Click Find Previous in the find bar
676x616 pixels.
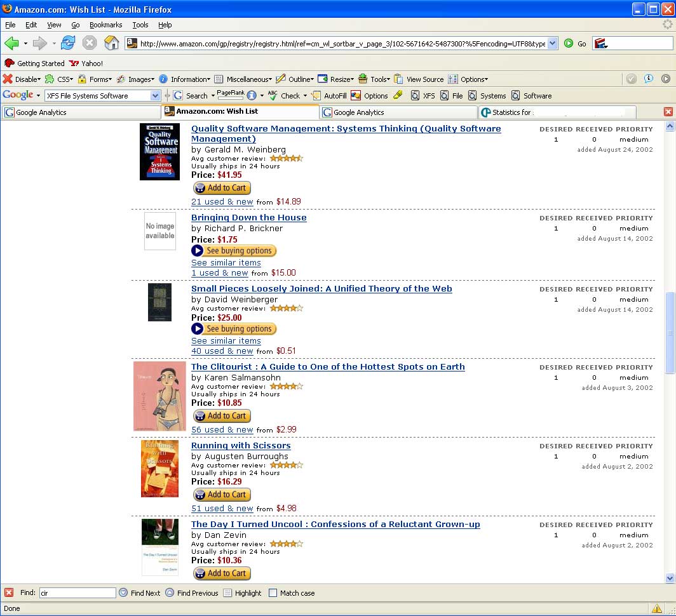click(x=191, y=593)
